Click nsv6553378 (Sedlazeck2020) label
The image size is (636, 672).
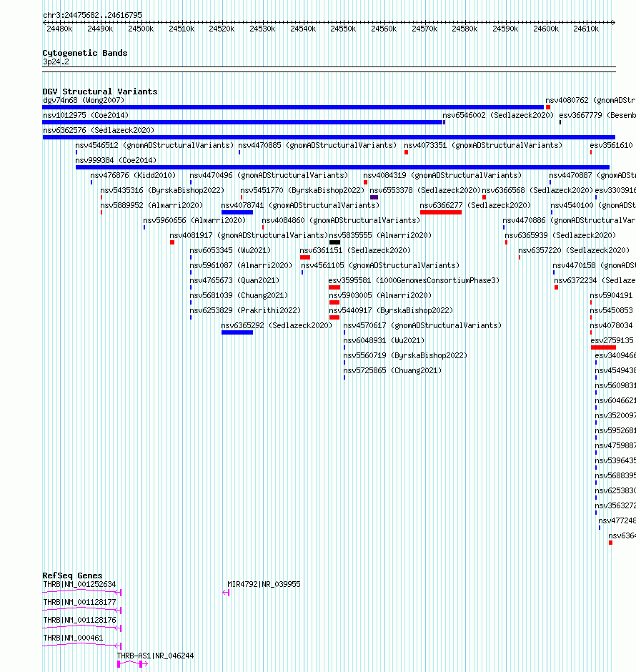(x=425, y=190)
